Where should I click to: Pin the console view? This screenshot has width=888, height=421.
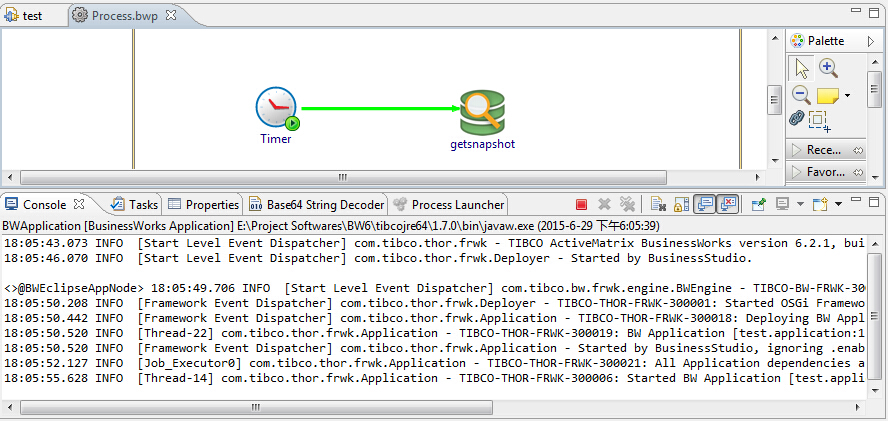758,205
